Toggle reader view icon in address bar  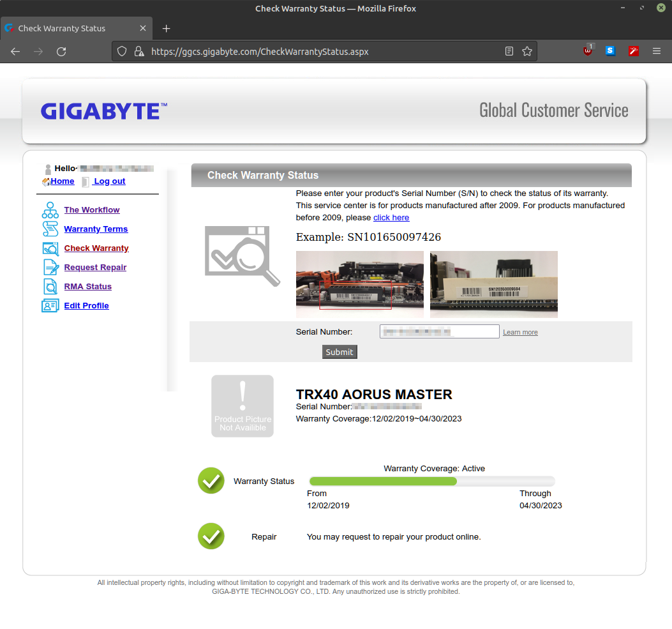pyautogui.click(x=509, y=52)
